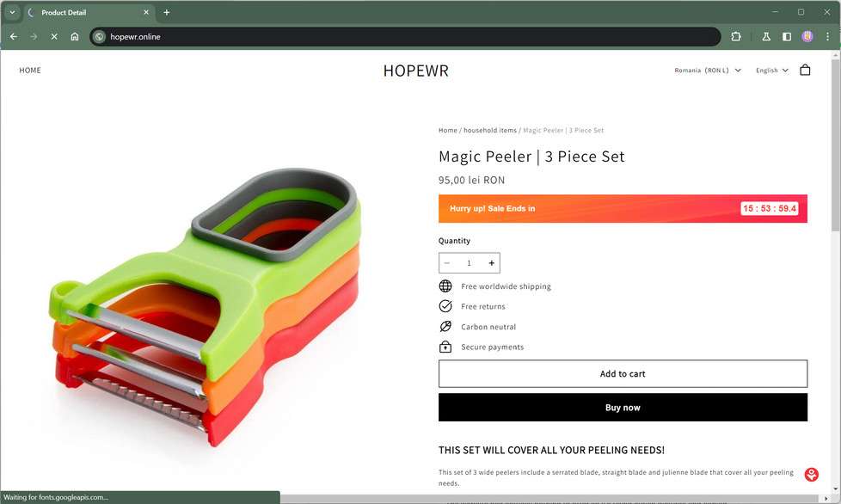
Task: Open the Chrome Labs flask icon
Action: coord(766,36)
